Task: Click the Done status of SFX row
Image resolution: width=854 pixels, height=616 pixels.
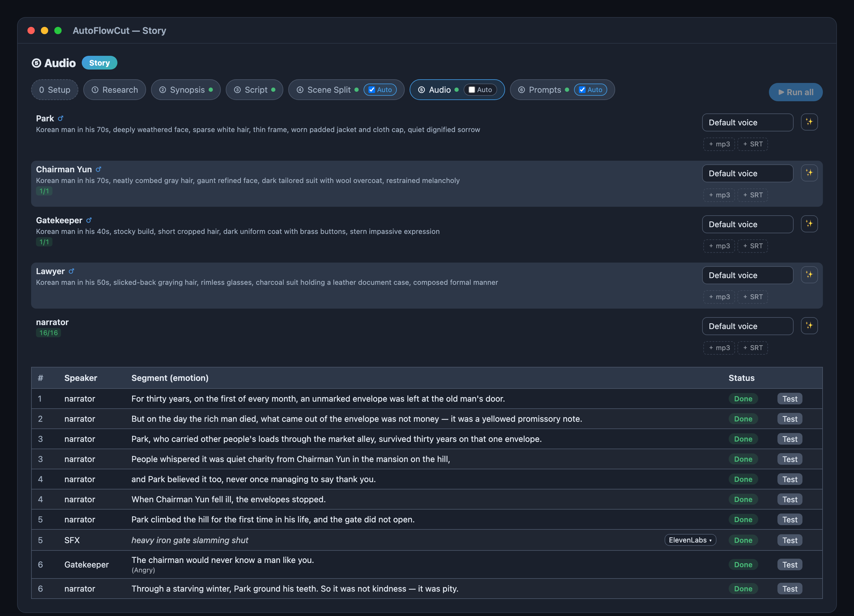Action: 743,540
